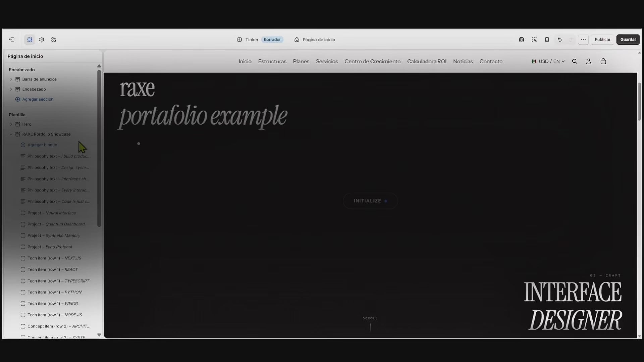This screenshot has height=362, width=644.
Task: Select Philosophy text – Code is just block
Action: (55, 202)
